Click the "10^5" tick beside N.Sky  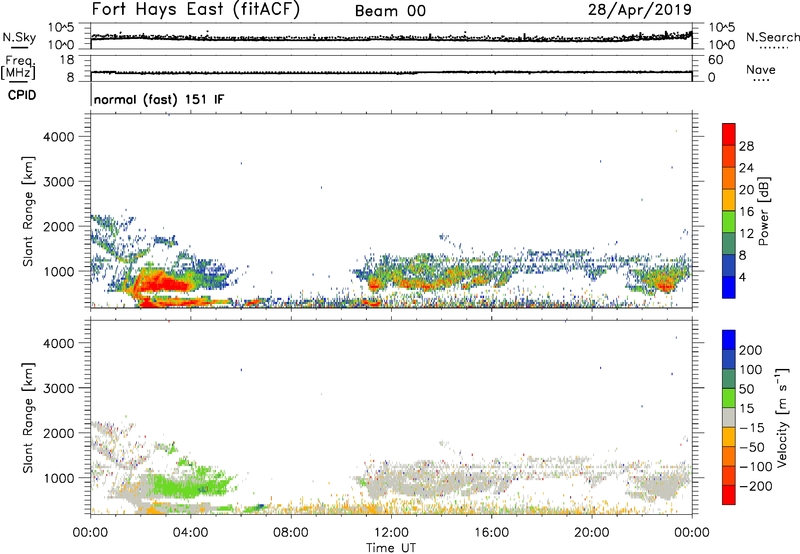tap(61, 27)
